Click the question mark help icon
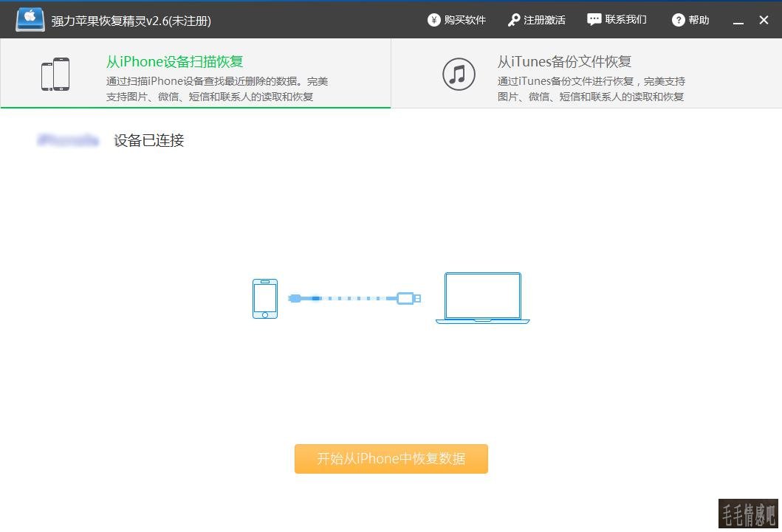Viewport: 782px width, 532px height. pyautogui.click(x=679, y=20)
